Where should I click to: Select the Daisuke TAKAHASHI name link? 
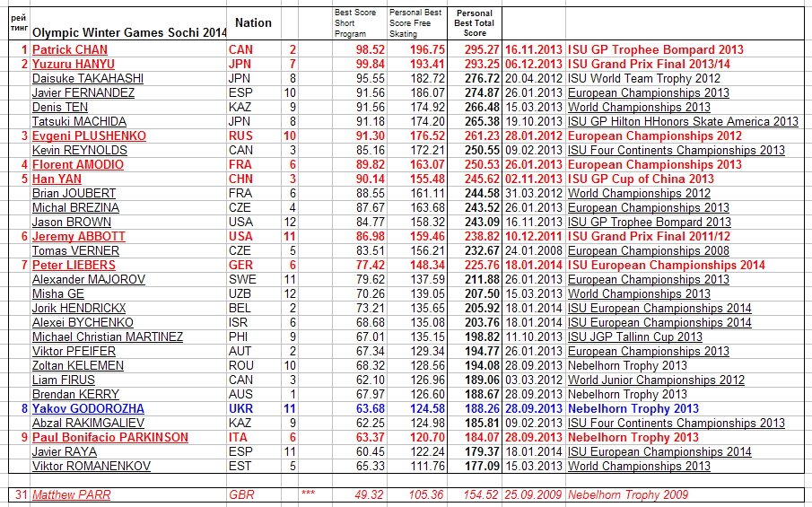click(x=88, y=78)
